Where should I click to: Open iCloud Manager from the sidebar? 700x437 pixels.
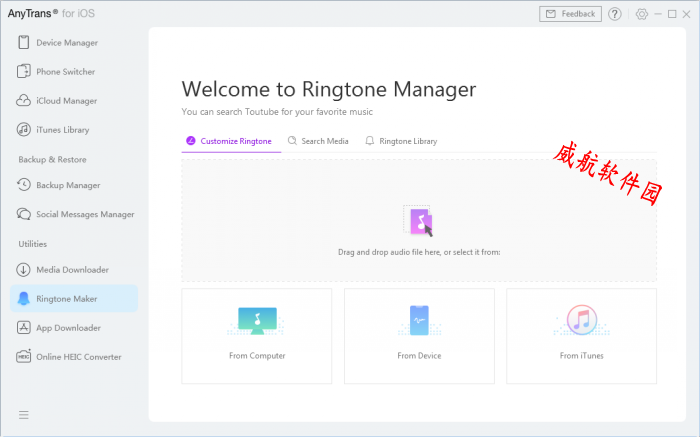pyautogui.click(x=74, y=100)
